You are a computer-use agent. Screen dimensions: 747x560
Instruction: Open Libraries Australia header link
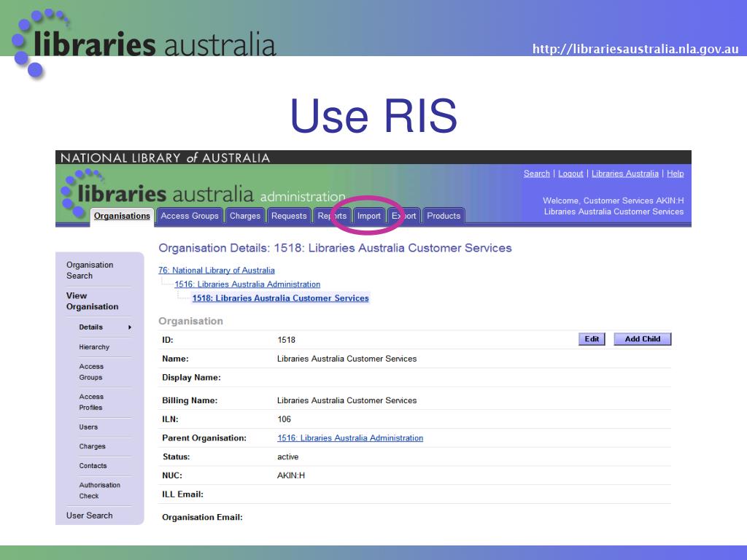625,174
